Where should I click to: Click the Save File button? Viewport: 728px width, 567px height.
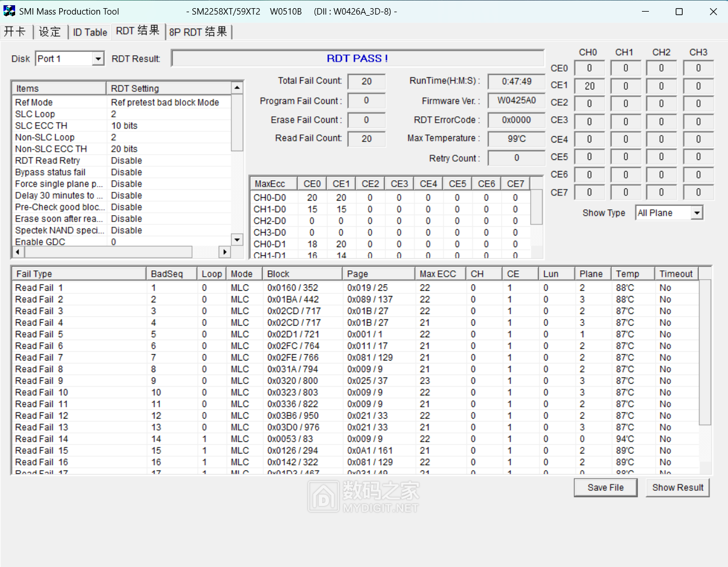[605, 487]
